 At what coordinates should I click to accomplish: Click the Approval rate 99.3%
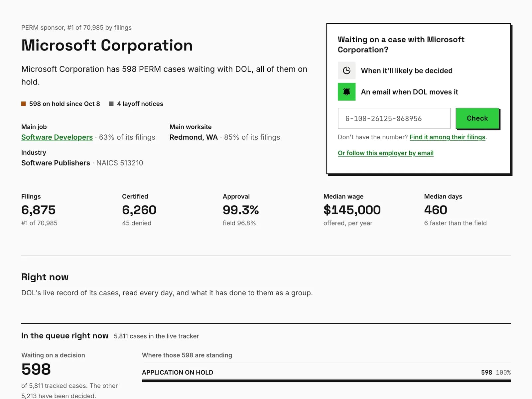coord(241,210)
